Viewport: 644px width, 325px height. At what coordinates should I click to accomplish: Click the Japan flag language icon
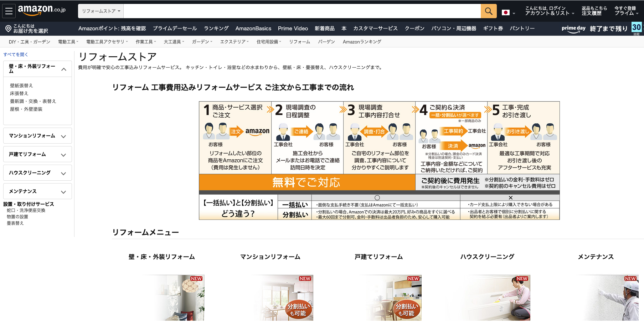tap(505, 12)
